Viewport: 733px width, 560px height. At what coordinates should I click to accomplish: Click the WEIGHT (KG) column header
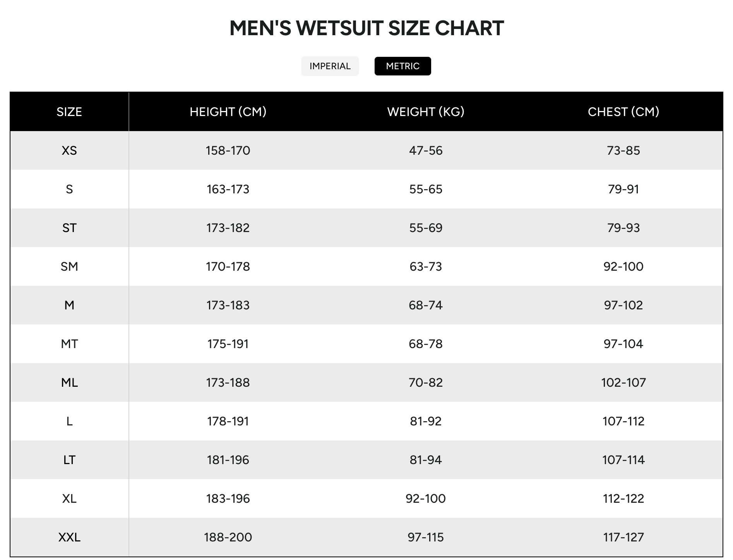pos(426,112)
